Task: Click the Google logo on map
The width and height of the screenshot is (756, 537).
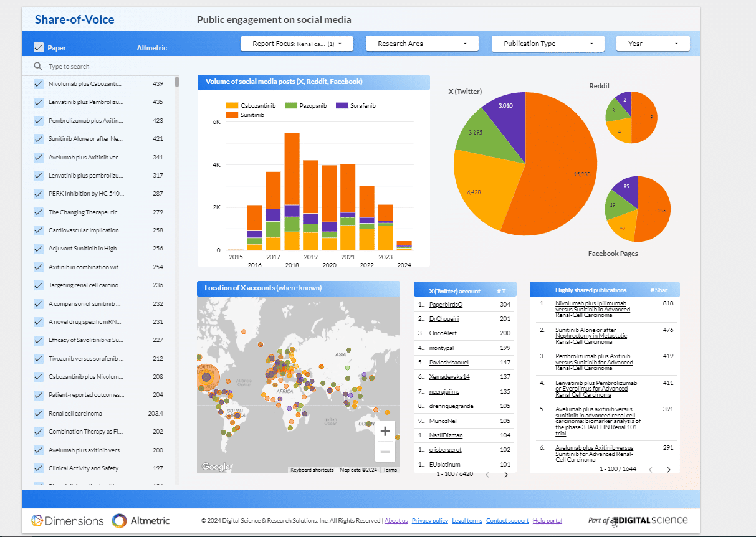Action: pos(216,467)
